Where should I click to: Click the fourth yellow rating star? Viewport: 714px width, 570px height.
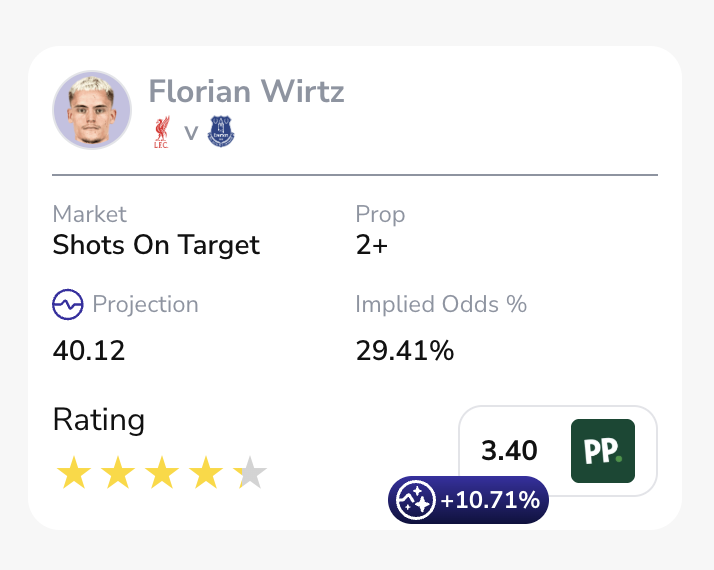point(207,473)
